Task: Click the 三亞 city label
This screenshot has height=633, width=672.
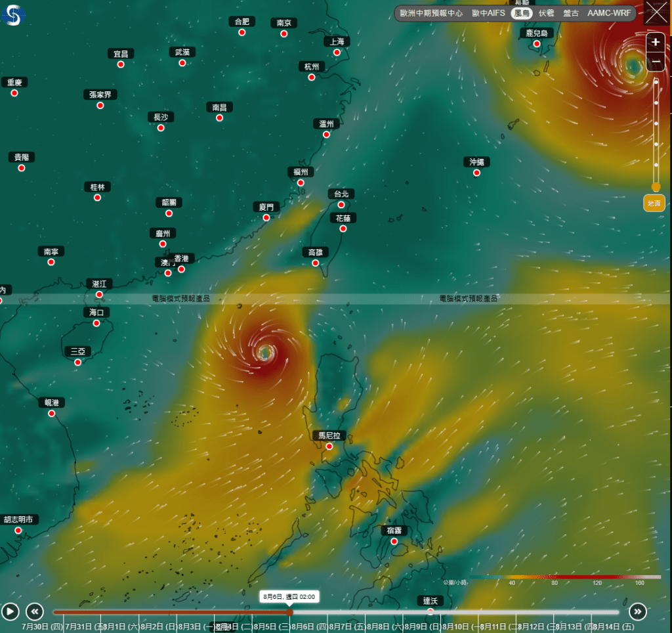Action: pyautogui.click(x=77, y=351)
